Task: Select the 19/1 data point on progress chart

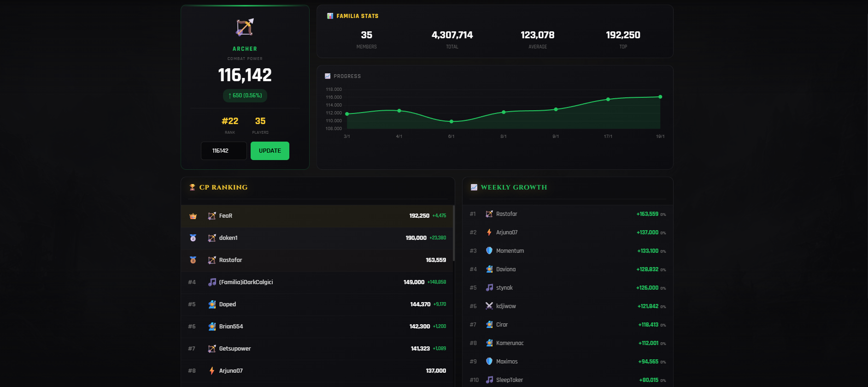Action: (x=660, y=97)
